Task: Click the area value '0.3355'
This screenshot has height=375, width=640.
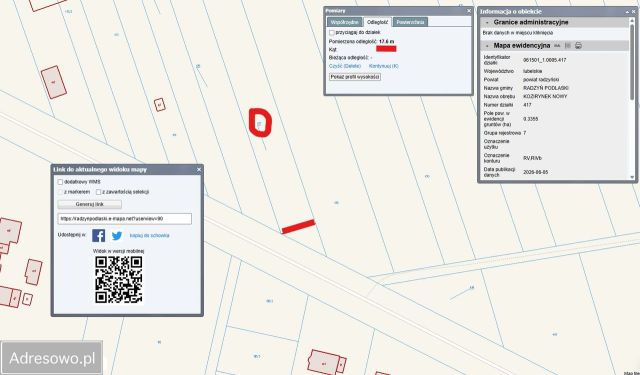Action: point(531,119)
